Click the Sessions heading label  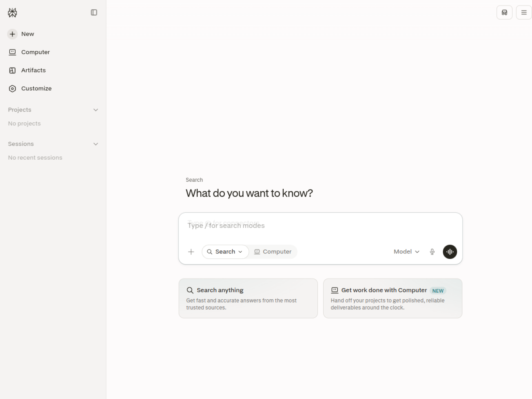[21, 144]
